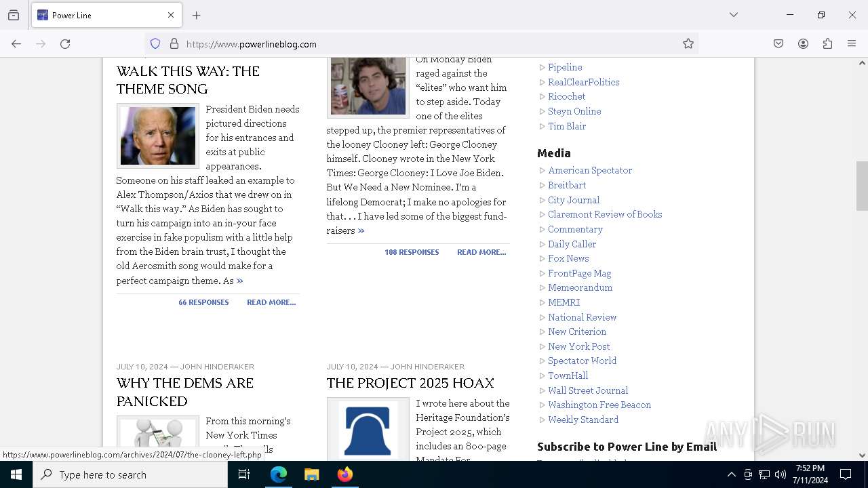Open The Project 2025 Hoax headline
Image resolution: width=868 pixels, height=488 pixels.
coord(410,383)
